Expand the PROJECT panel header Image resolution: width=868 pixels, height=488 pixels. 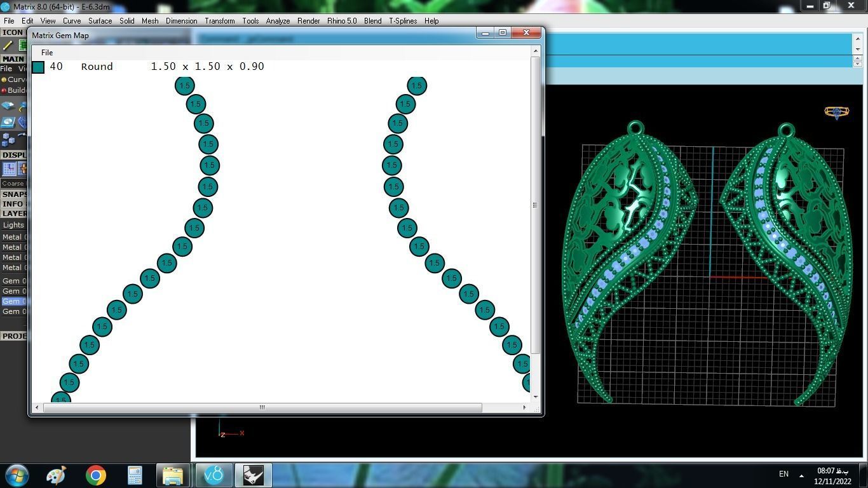pyautogui.click(x=13, y=336)
